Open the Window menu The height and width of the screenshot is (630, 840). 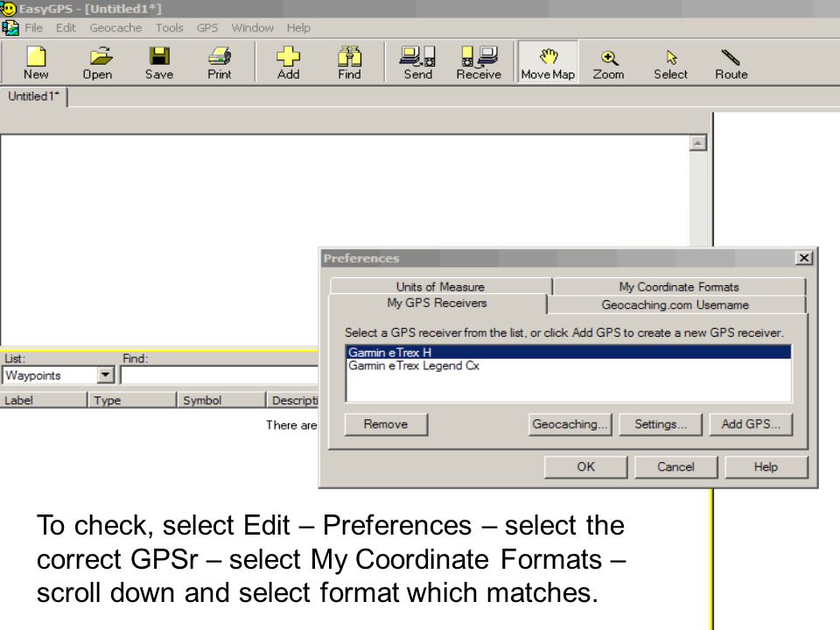click(252, 28)
